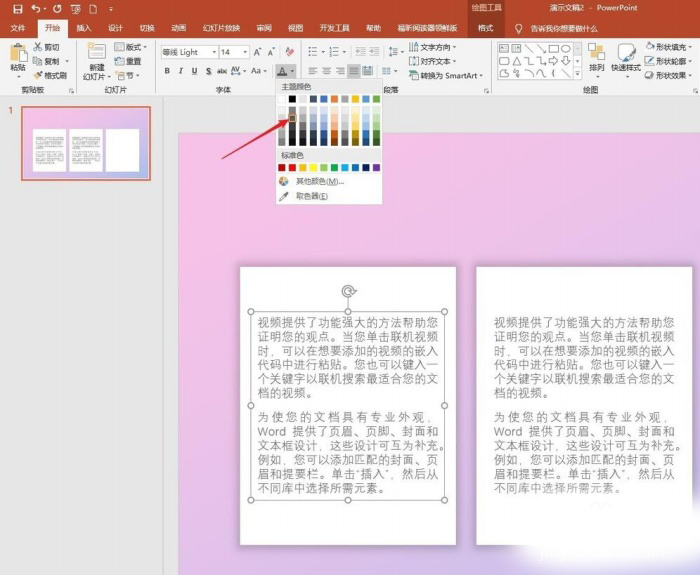Select slide 1 thumbnail in the slide panel
This screenshot has width=700, height=575.
tap(86, 143)
